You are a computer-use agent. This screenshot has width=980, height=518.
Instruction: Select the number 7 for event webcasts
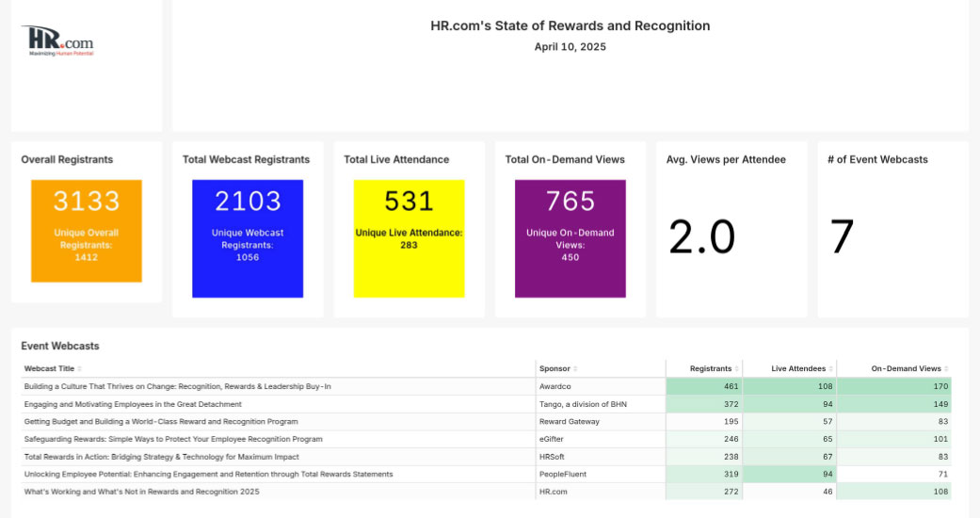842,237
